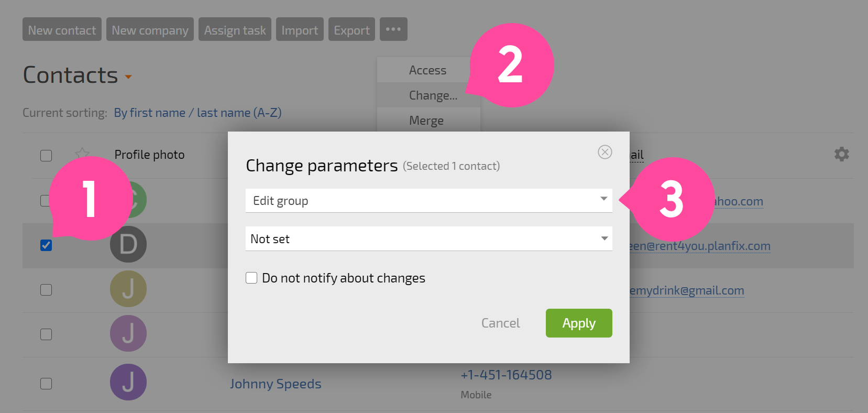Click the olive J profile avatar
Viewport: 868px width, 413px height.
coord(128,289)
